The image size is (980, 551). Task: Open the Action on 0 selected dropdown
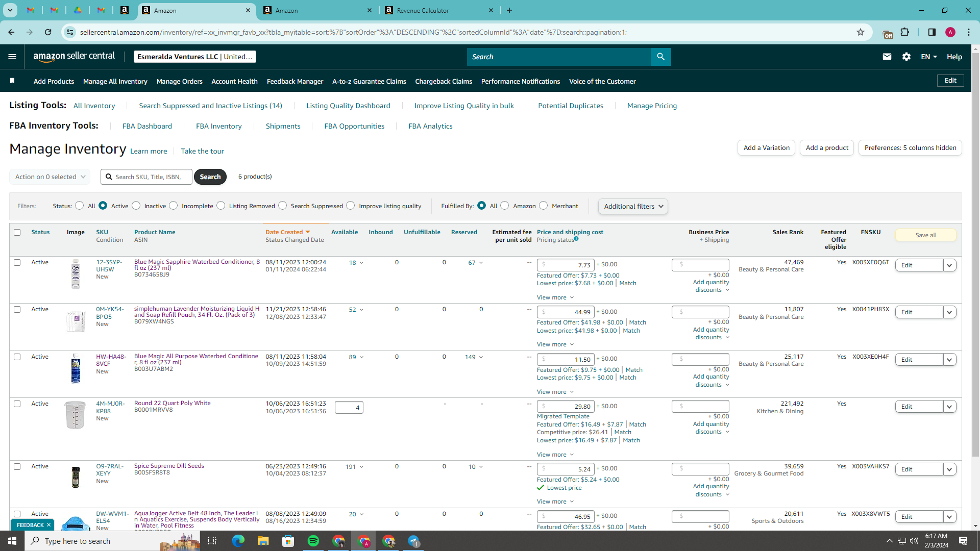[50, 177]
